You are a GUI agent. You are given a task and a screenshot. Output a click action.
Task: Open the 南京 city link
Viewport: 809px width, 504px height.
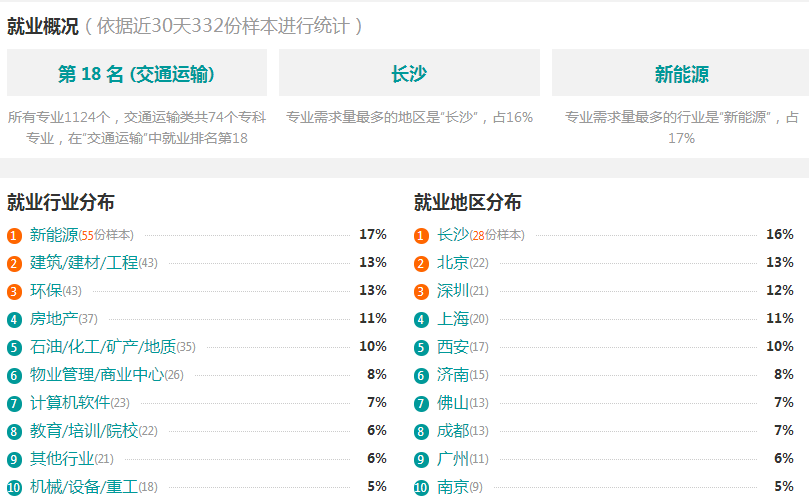click(453, 485)
